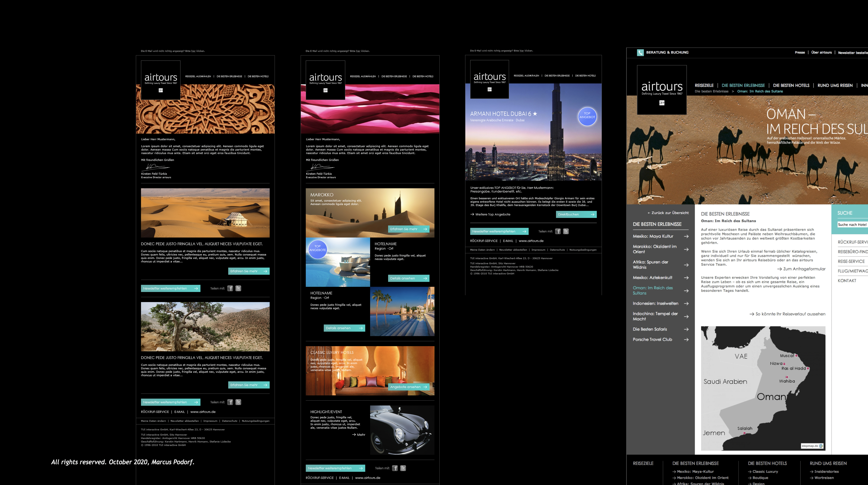
Task: Open So könnte Ihr Reiseverlauf aussehen link
Action: pyautogui.click(x=787, y=314)
